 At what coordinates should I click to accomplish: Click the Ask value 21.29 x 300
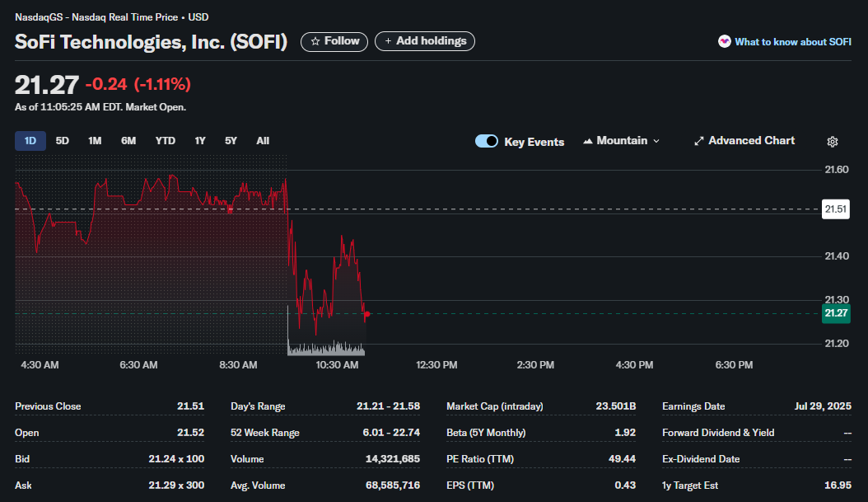[176, 486]
